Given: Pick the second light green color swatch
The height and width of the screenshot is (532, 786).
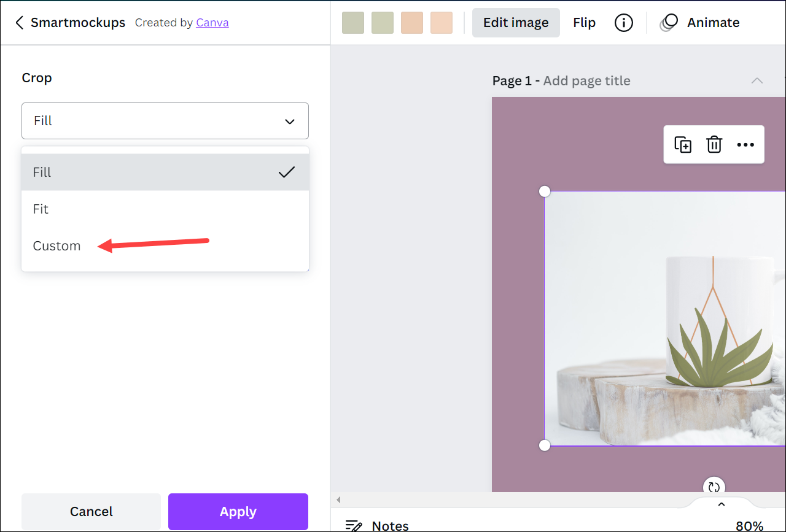Looking at the screenshot, I should pyautogui.click(x=383, y=23).
